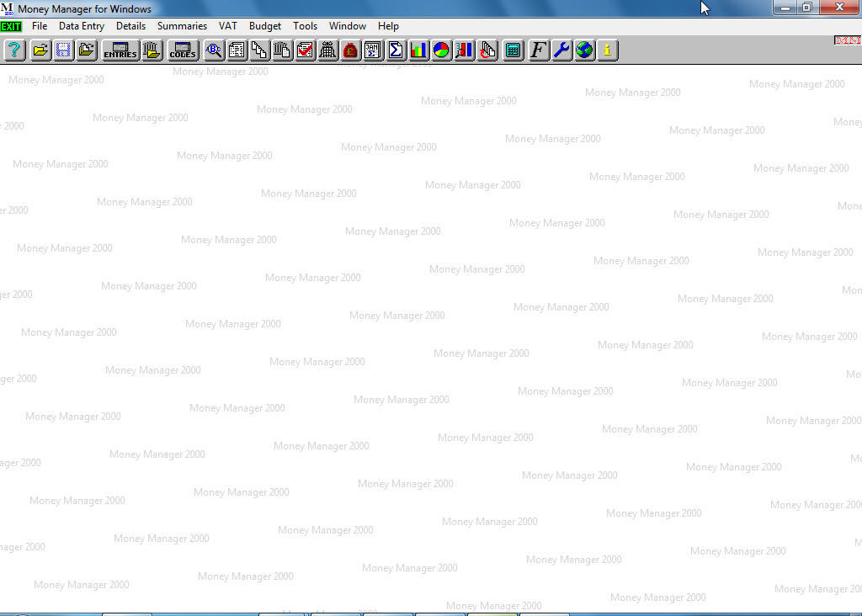
Task: Click the question mark help icon
Action: pos(14,50)
